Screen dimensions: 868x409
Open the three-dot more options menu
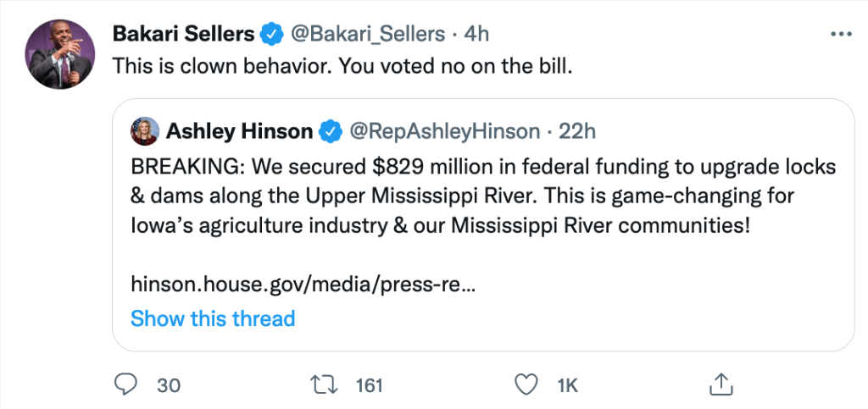(x=840, y=35)
